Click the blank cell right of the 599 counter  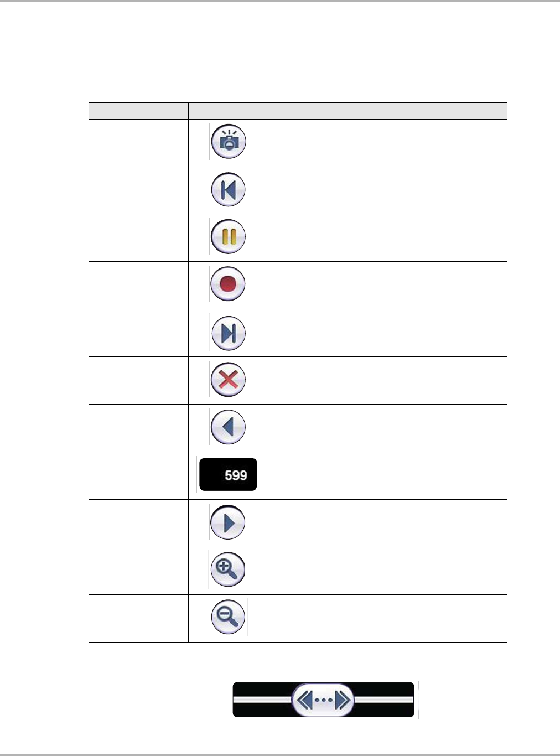[x=387, y=475]
